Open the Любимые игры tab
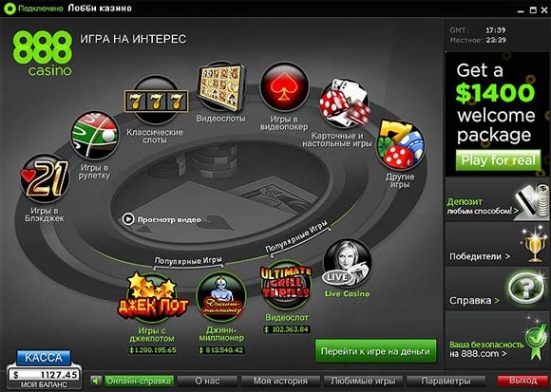 (x=363, y=381)
